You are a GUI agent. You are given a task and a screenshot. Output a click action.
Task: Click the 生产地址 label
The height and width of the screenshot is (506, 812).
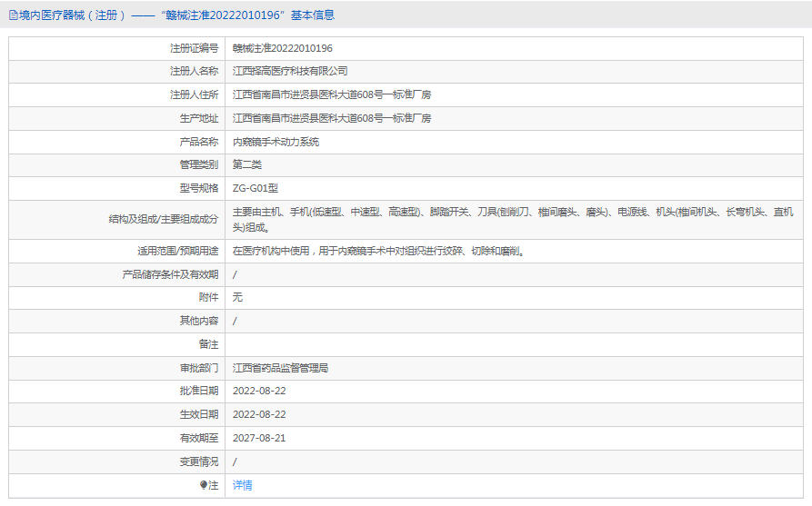pyautogui.click(x=199, y=118)
